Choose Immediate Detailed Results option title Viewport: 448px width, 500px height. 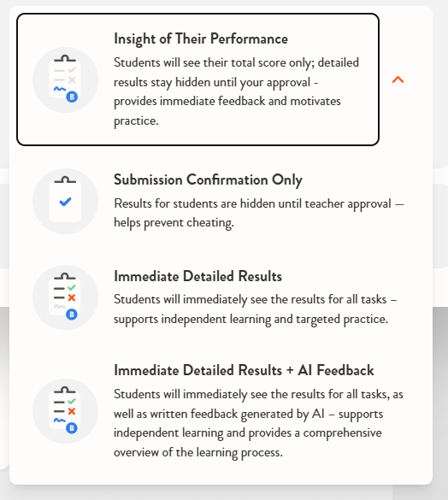(x=197, y=276)
